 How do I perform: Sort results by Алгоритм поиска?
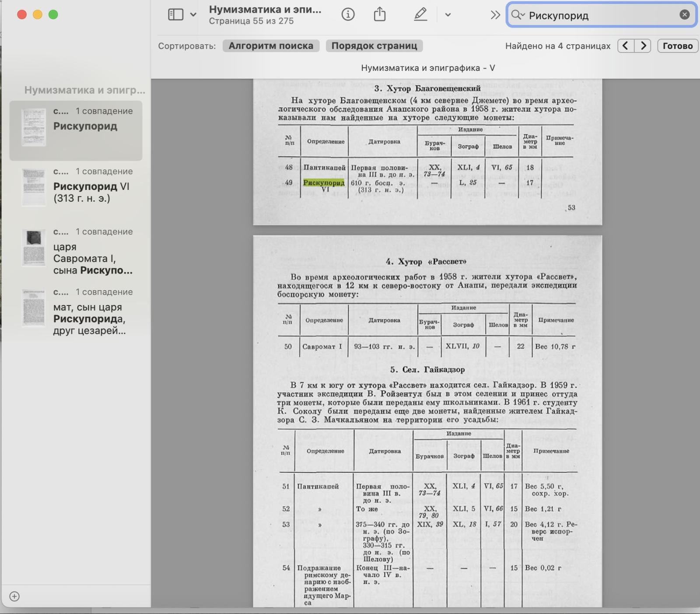click(x=271, y=46)
